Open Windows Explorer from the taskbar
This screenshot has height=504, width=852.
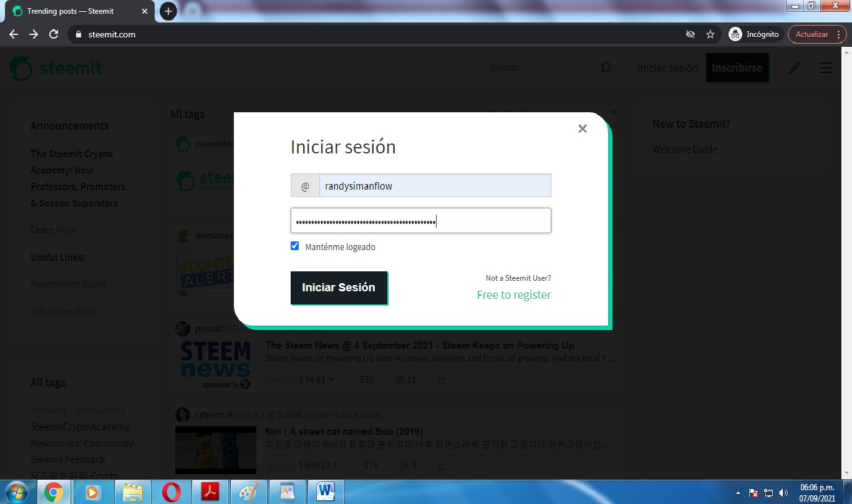[x=132, y=492]
